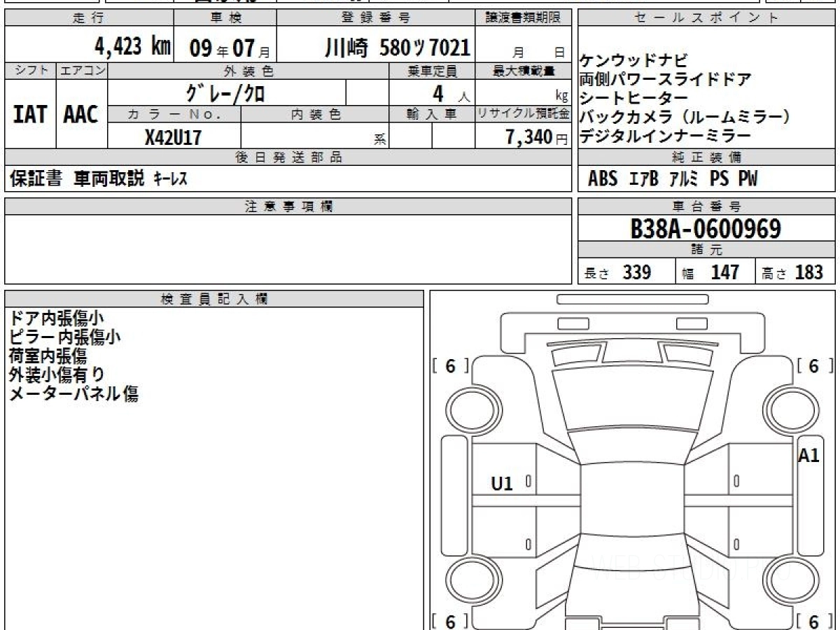Select the length value 長さ 339

[617, 272]
